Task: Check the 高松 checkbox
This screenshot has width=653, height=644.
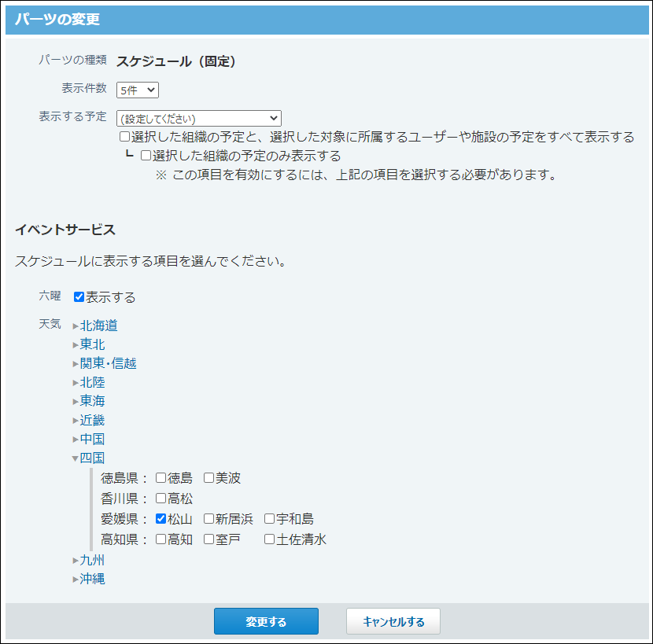Action: (160, 498)
